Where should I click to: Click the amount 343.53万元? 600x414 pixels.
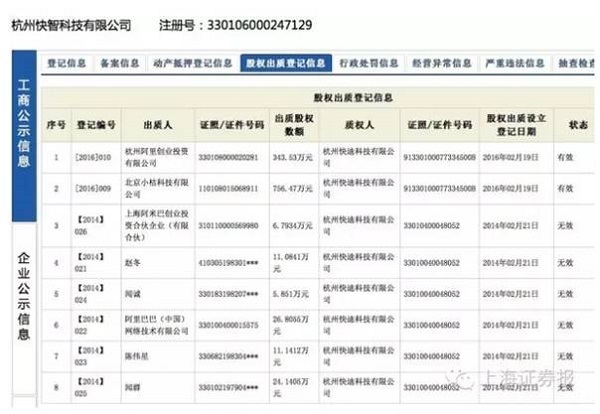coord(292,157)
